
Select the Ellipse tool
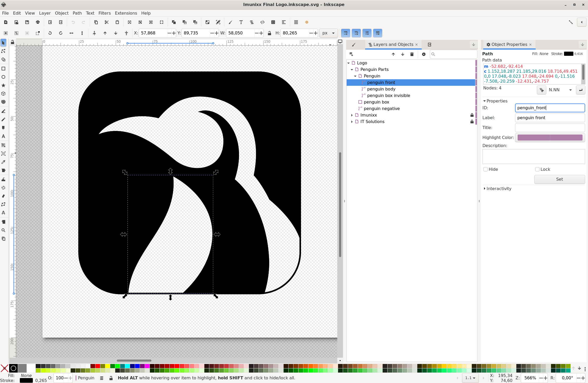tap(3, 77)
